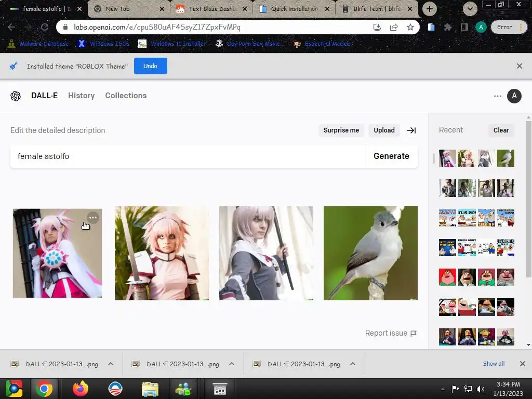Image resolution: width=532 pixels, height=399 pixels.
Task: Expand options for the second downloaded DALL·E png
Action: 232,364
